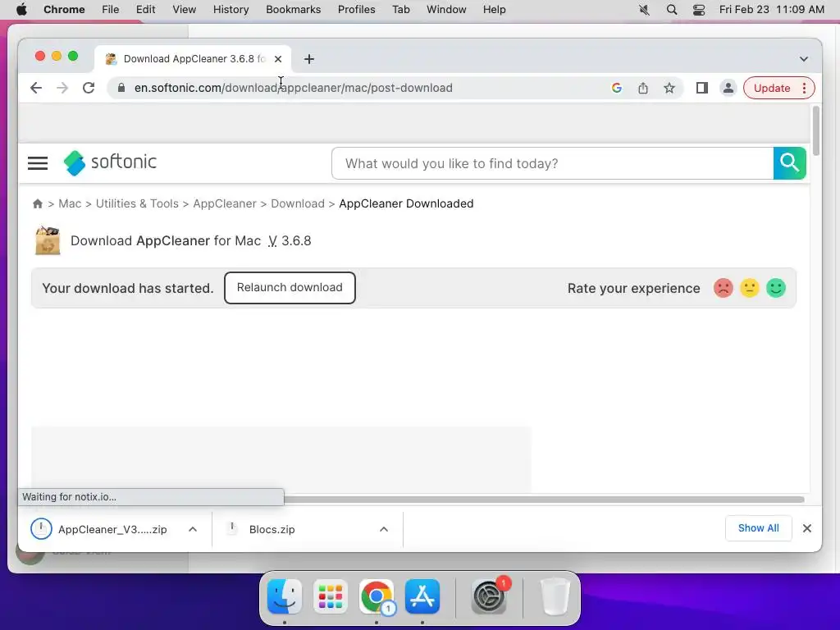Open the File menu
The height and width of the screenshot is (630, 840).
111,10
